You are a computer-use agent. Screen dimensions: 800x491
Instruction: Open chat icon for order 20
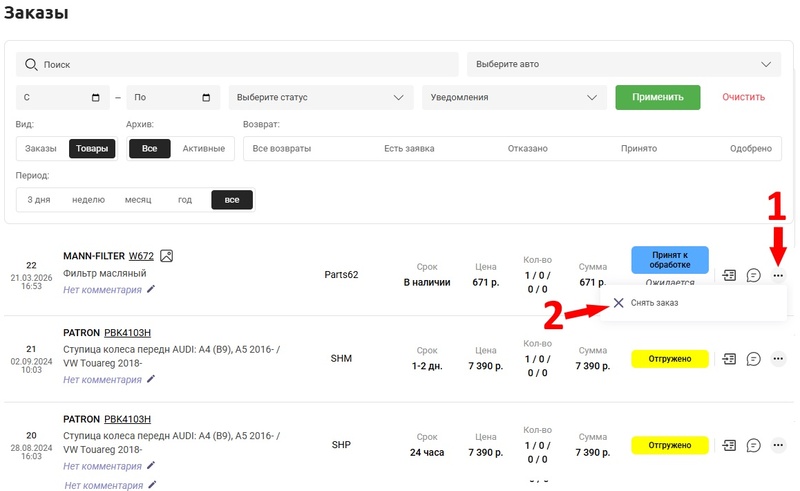[754, 444]
